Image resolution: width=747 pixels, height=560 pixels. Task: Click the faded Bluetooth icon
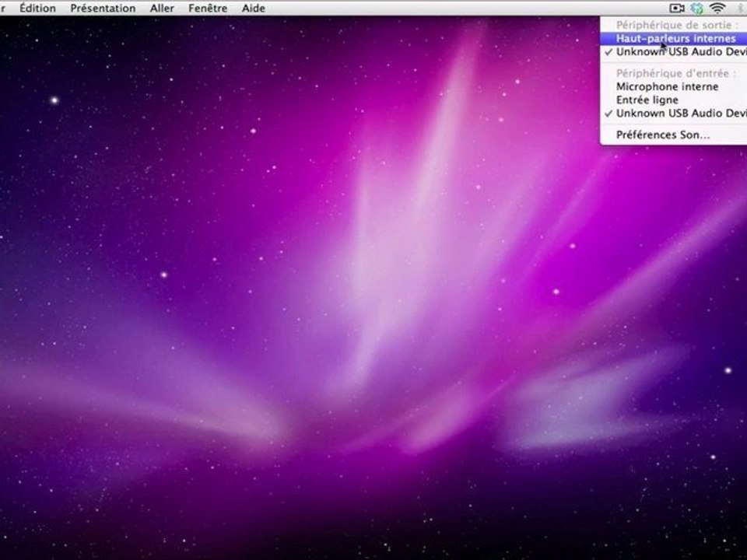pos(741,8)
